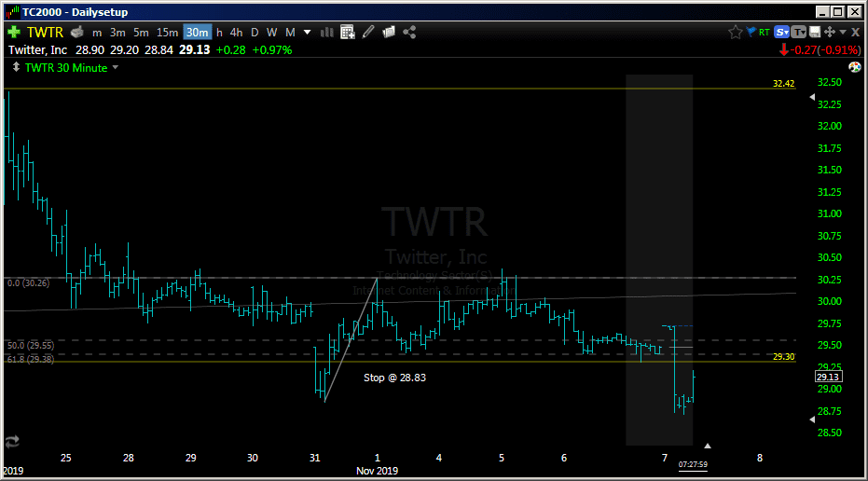Viewport: 868px width, 481px height.
Task: Click the 32.50 price axis label
Action: (x=829, y=82)
